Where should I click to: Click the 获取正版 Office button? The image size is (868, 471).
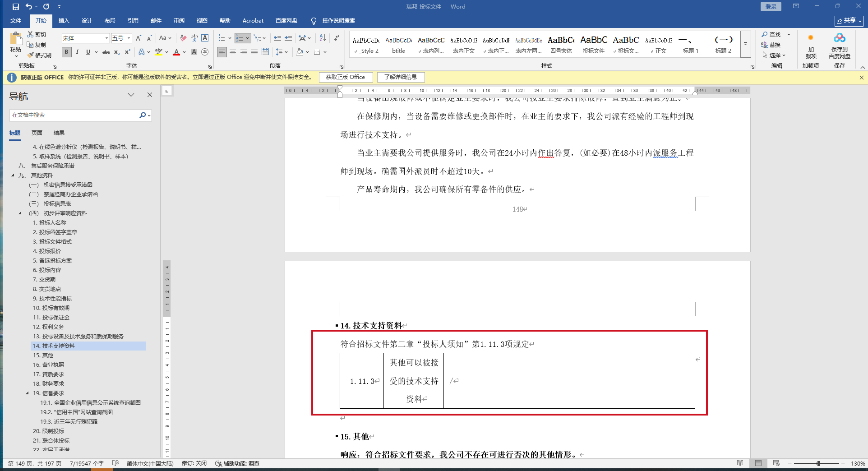[x=346, y=77]
